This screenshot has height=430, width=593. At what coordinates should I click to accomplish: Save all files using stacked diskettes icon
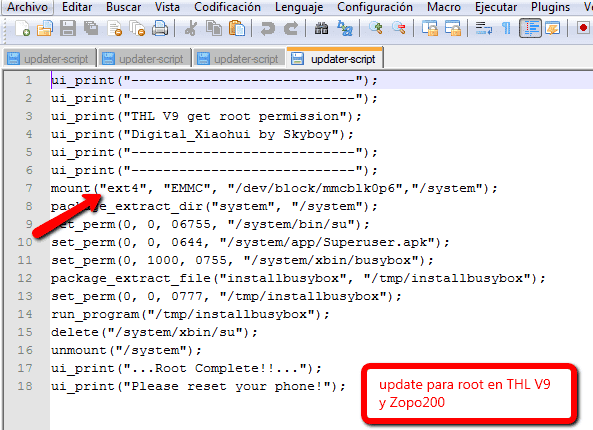coord(91,28)
